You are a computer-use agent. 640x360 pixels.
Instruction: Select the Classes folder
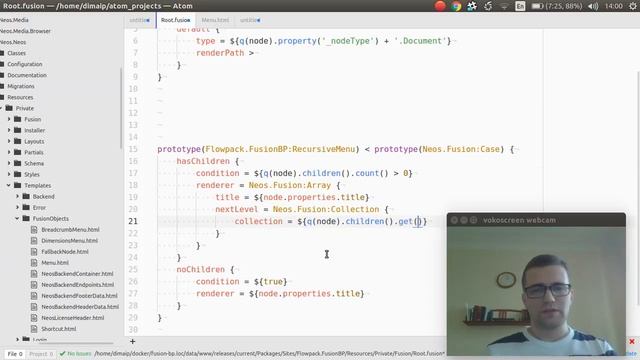16,53
